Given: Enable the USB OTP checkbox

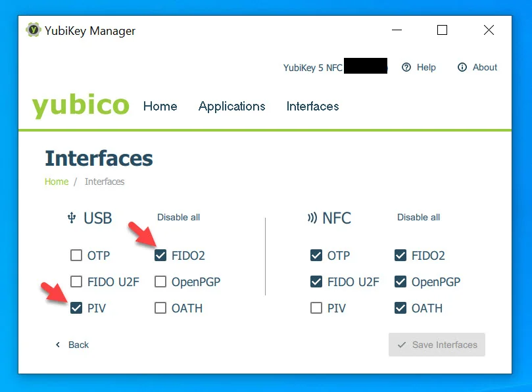Looking at the screenshot, I should (x=76, y=255).
